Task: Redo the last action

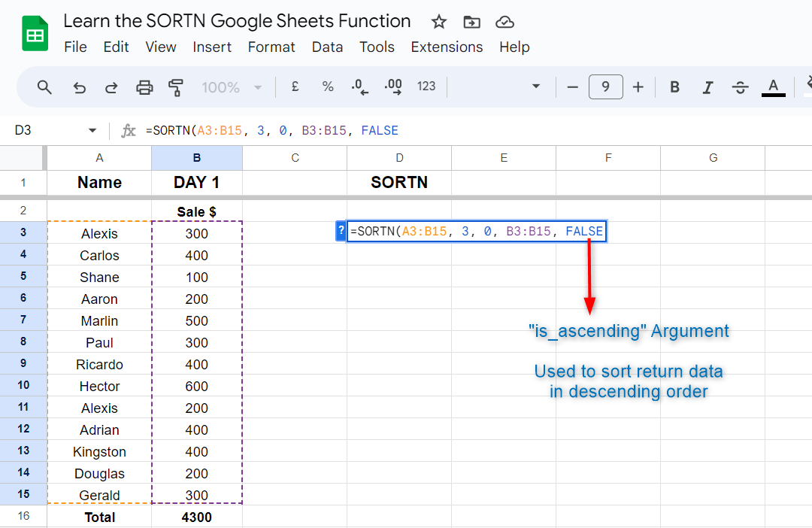Action: coord(111,87)
